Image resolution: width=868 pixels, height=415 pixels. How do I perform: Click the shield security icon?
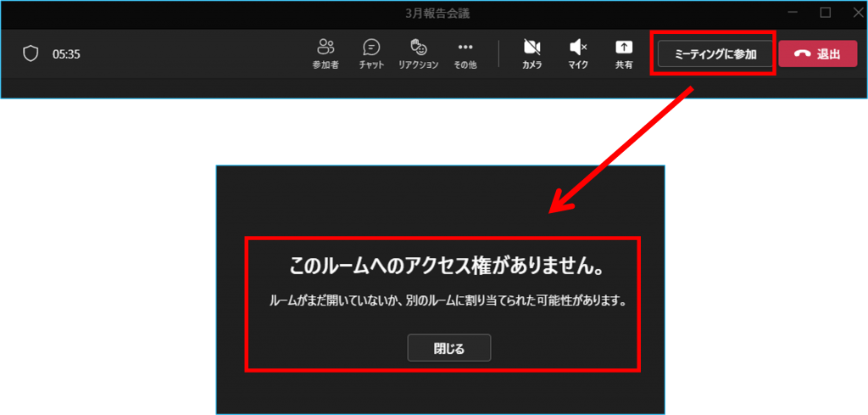click(x=31, y=53)
